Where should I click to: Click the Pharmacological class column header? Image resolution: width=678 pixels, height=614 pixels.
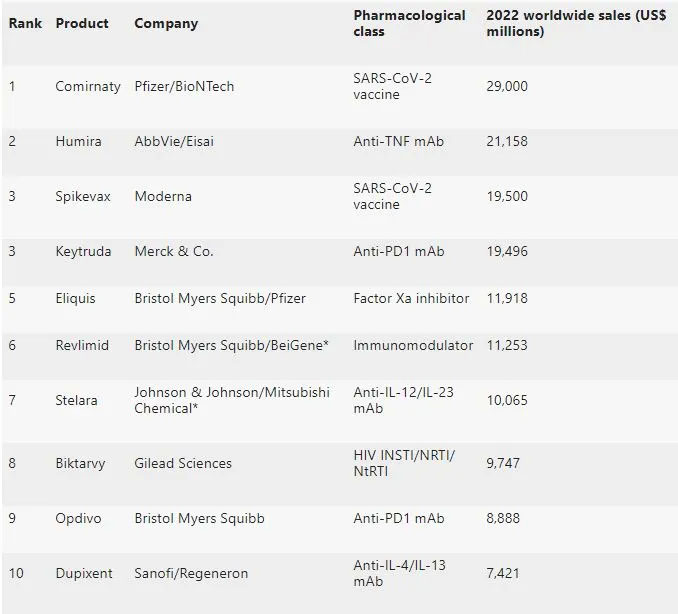point(409,23)
